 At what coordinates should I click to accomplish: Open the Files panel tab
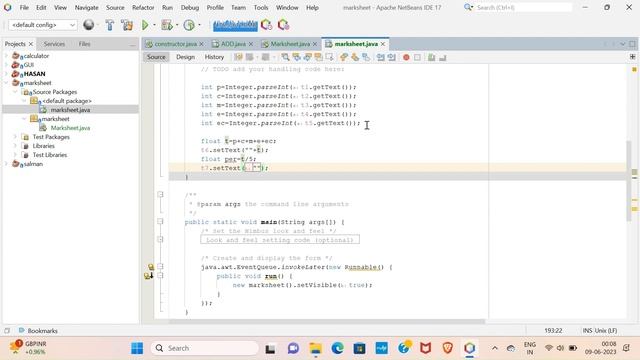click(84, 44)
